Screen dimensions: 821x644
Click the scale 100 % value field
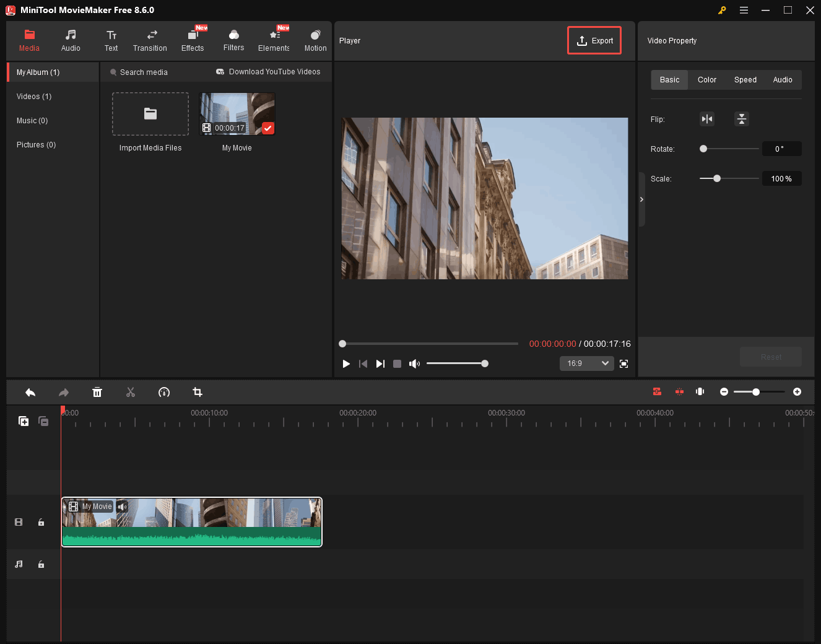(x=781, y=178)
